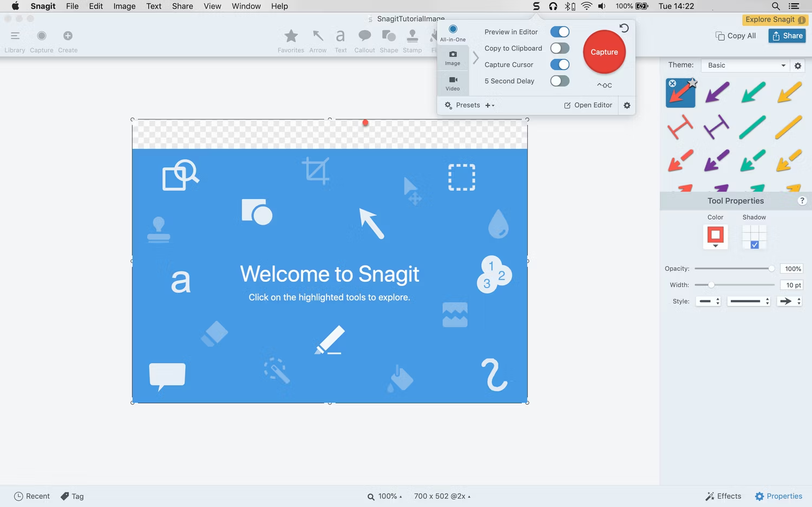Open the red Color swatch picker
The image size is (812, 507).
tap(715, 237)
